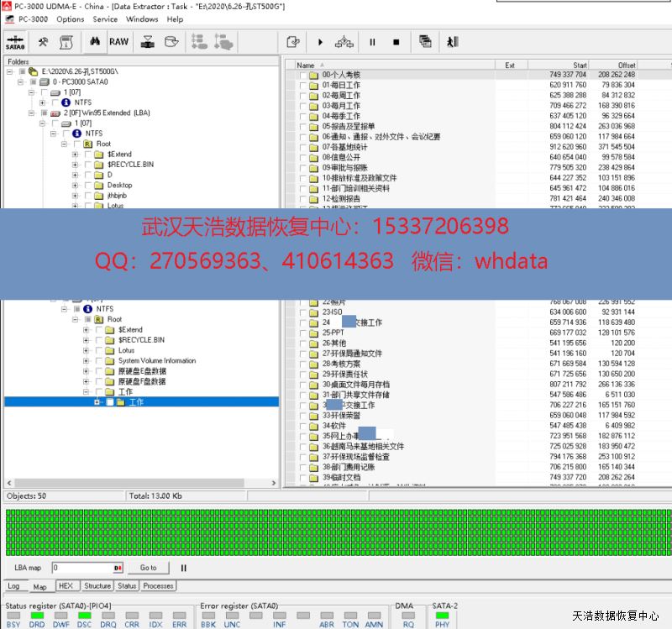Click the Go to button
This screenshot has width=672, height=629.
[148, 568]
